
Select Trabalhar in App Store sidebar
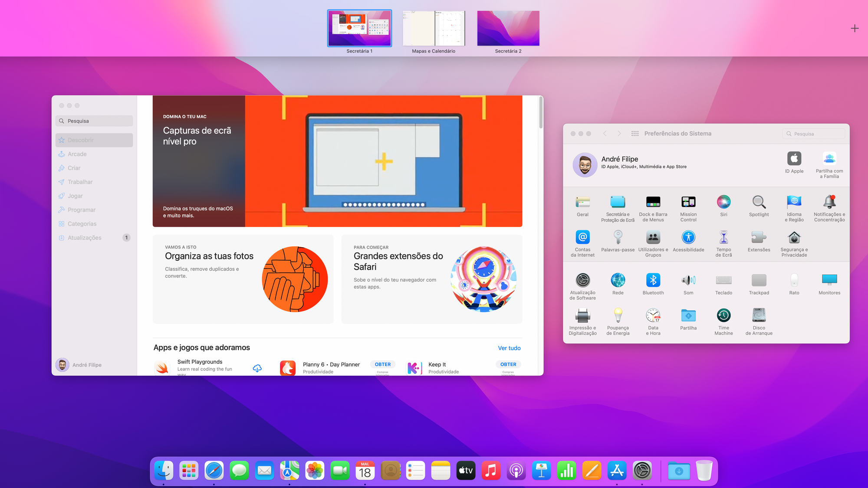coord(94,182)
